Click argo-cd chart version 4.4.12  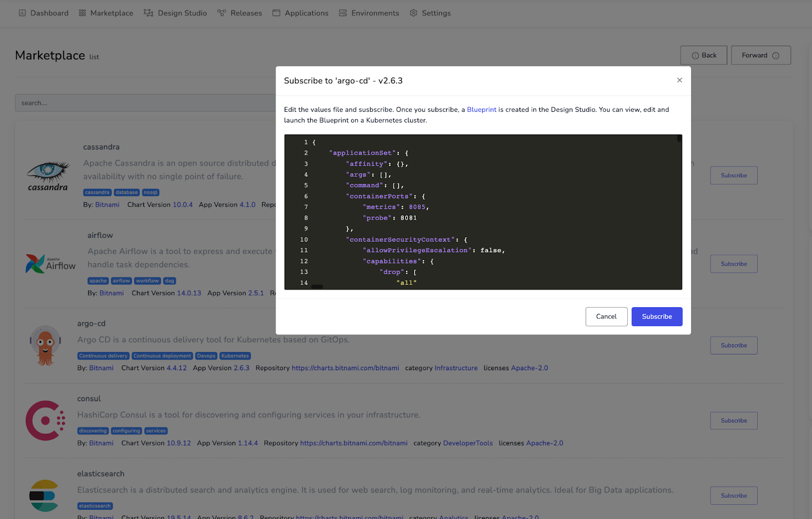pos(177,368)
